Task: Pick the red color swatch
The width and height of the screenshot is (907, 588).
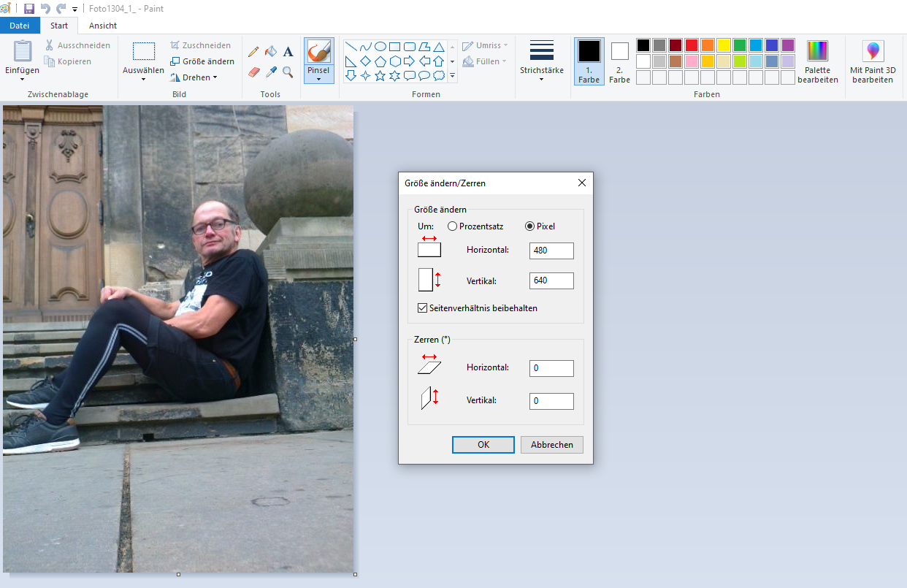Action: click(x=691, y=45)
